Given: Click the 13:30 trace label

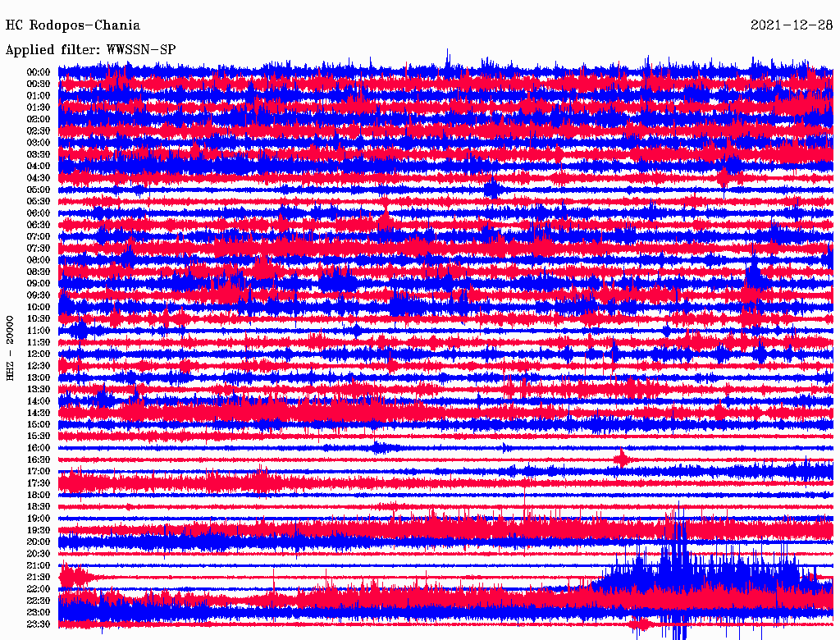Looking at the screenshot, I should tap(39, 389).
